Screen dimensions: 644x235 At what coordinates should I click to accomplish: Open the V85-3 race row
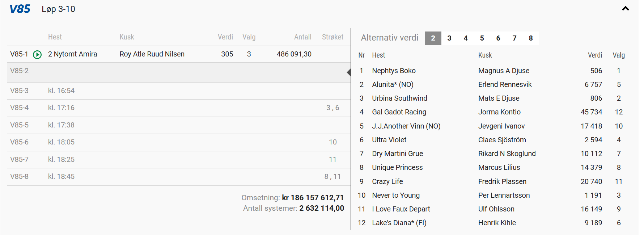pos(177,91)
